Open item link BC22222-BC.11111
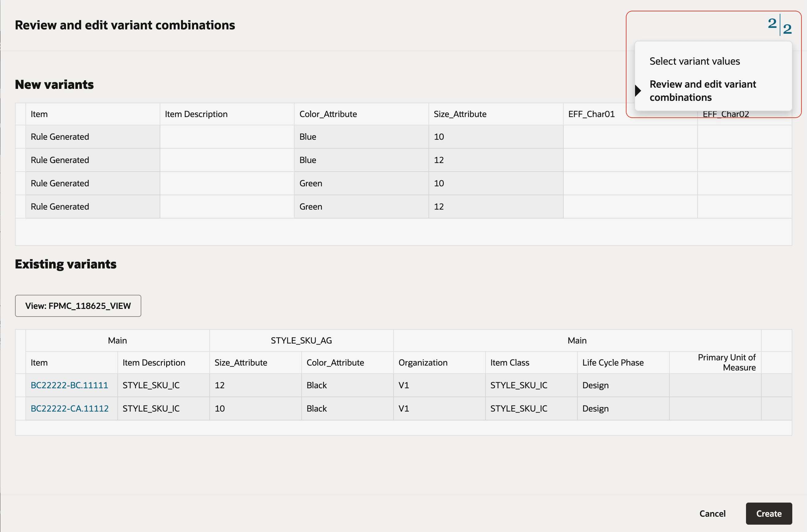807x532 pixels. tap(69, 385)
